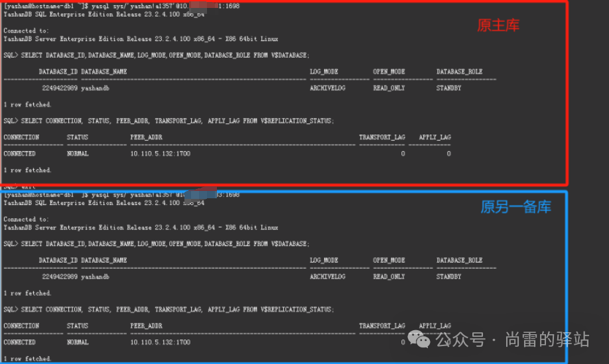Screen dimensions: 609x364
Task: Click the PEER_ADDR header in the lower session
Action: tap(147, 326)
